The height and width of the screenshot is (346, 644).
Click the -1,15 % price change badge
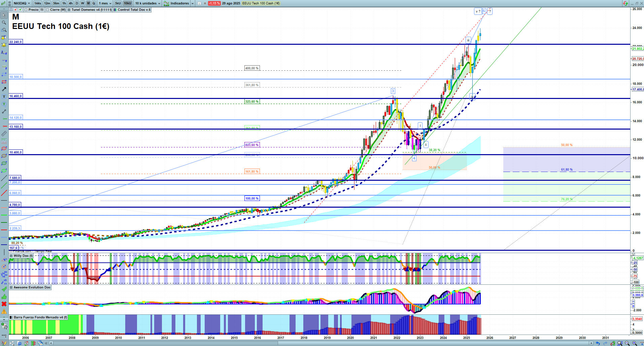tap(214, 3)
